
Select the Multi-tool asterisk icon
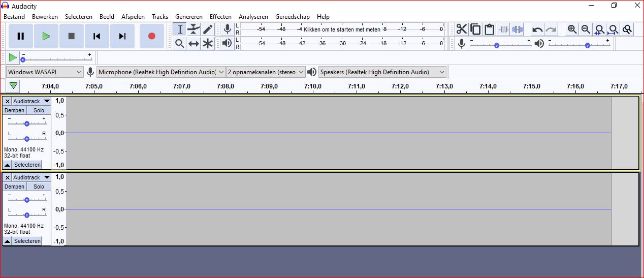tap(208, 44)
